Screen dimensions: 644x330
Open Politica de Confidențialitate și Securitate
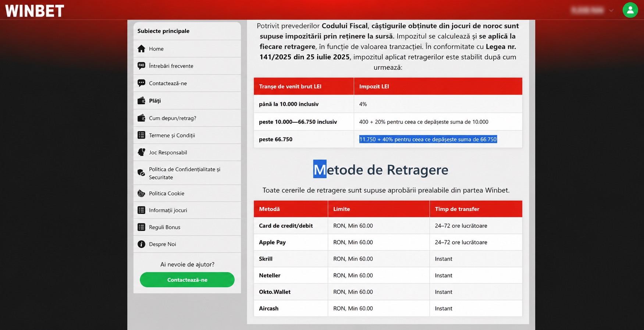[x=187, y=173]
